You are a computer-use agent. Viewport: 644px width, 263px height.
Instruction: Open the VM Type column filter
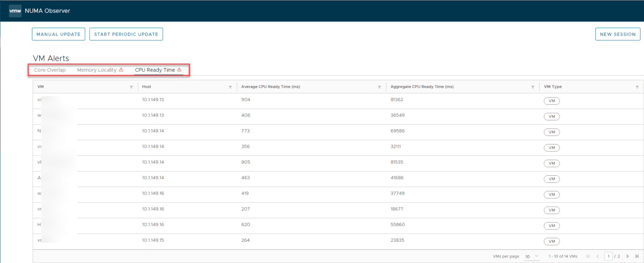pos(638,86)
